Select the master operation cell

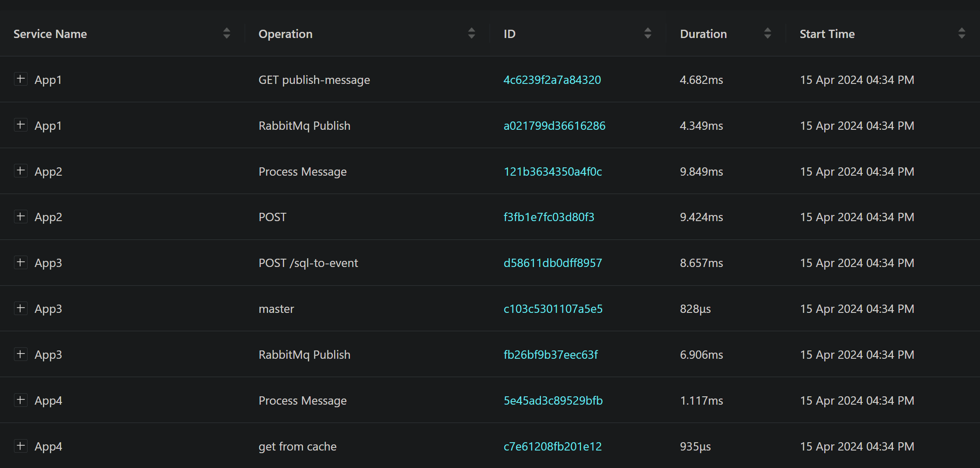[x=276, y=309]
